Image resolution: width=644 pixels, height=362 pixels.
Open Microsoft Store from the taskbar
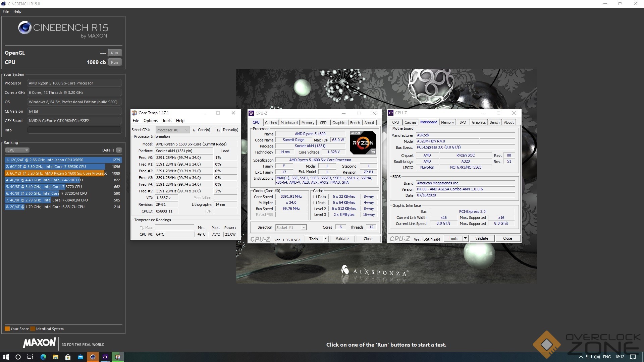pyautogui.click(x=68, y=357)
